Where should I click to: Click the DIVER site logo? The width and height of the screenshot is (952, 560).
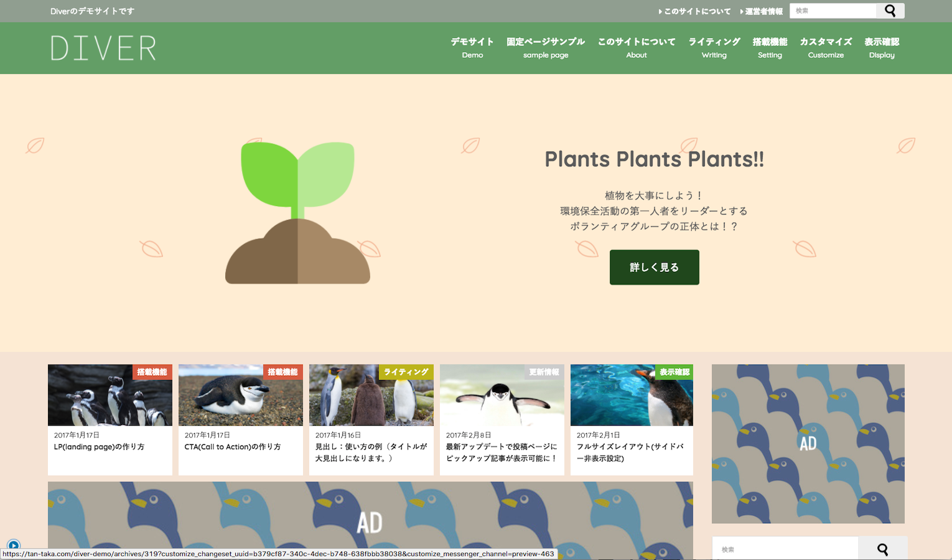pyautogui.click(x=103, y=48)
